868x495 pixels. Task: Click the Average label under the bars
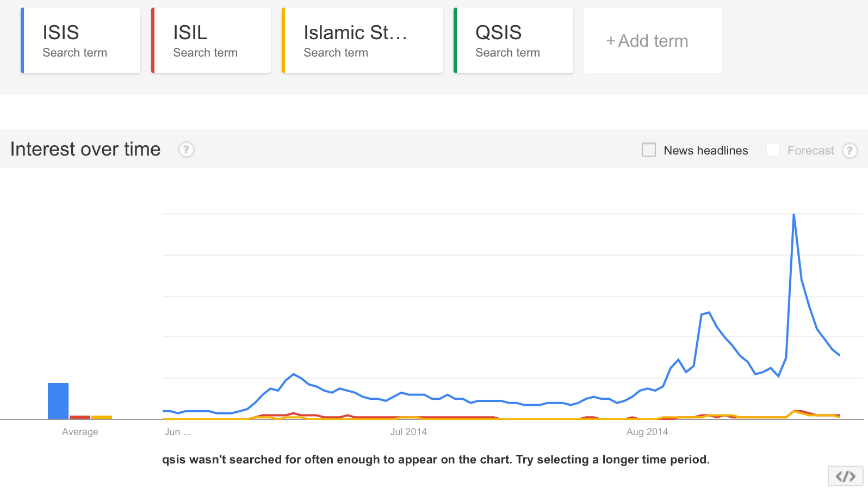coord(80,432)
